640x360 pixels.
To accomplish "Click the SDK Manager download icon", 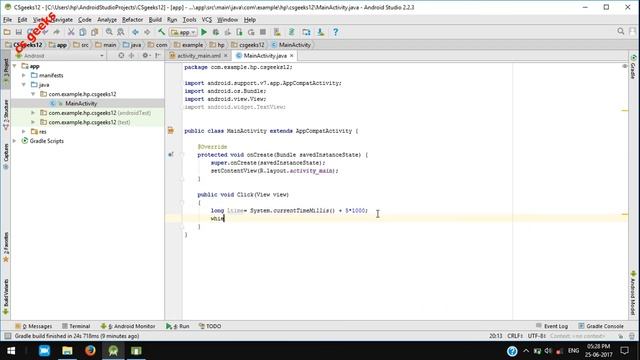I will pos(320,32).
